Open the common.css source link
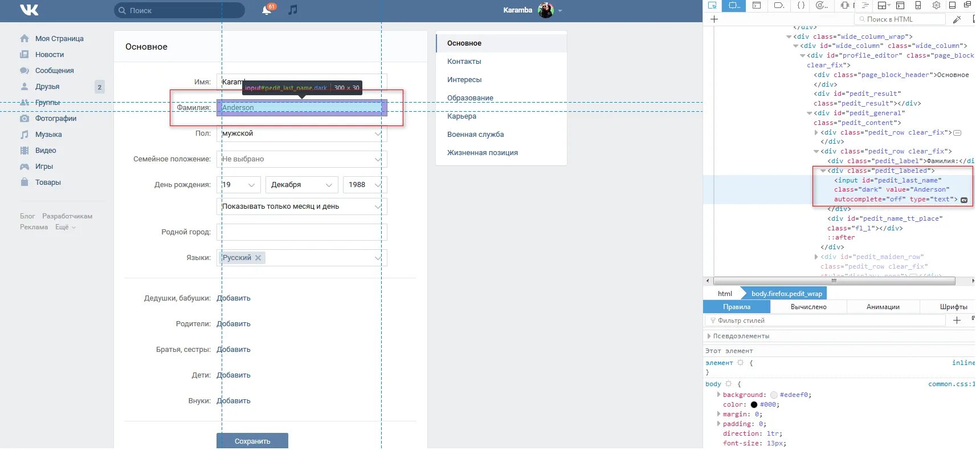Screen dimensions: 980x450 point(951,384)
